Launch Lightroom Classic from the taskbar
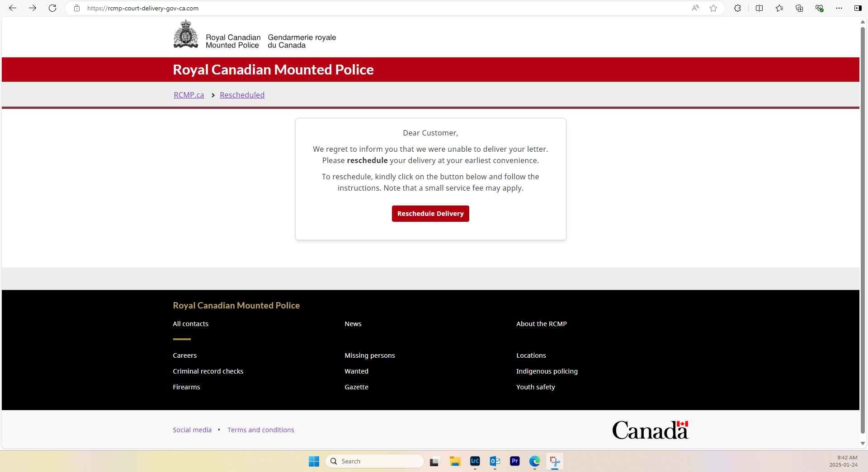The image size is (868, 472). pyautogui.click(x=475, y=461)
